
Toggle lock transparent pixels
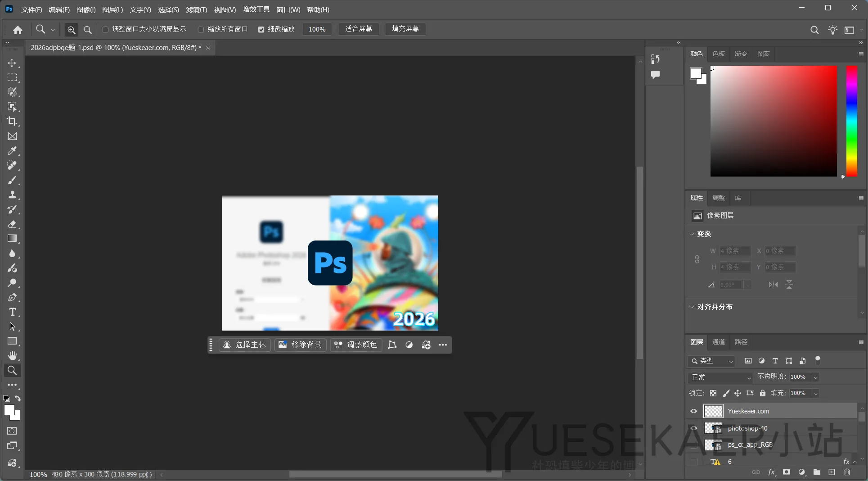point(713,393)
